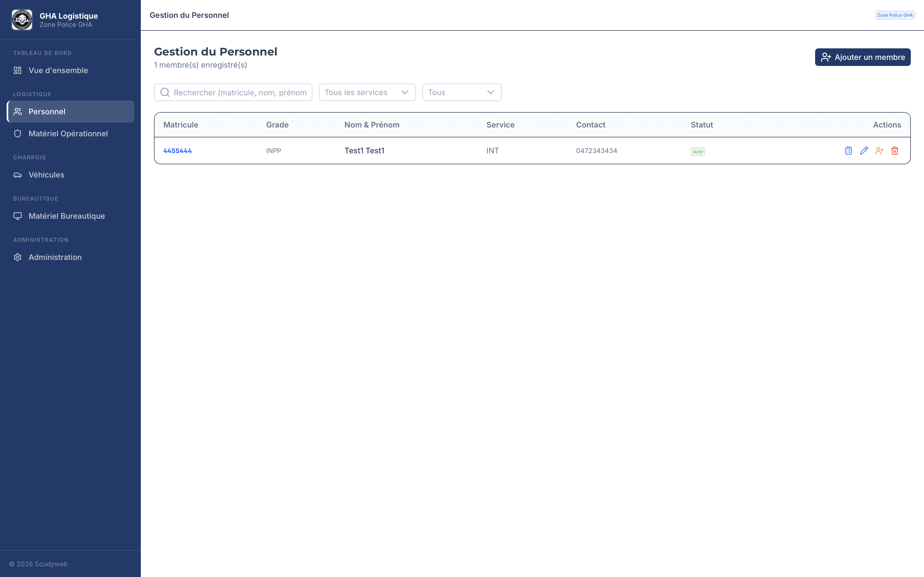
Task: Click Ajouter un membre button
Action: (x=862, y=57)
